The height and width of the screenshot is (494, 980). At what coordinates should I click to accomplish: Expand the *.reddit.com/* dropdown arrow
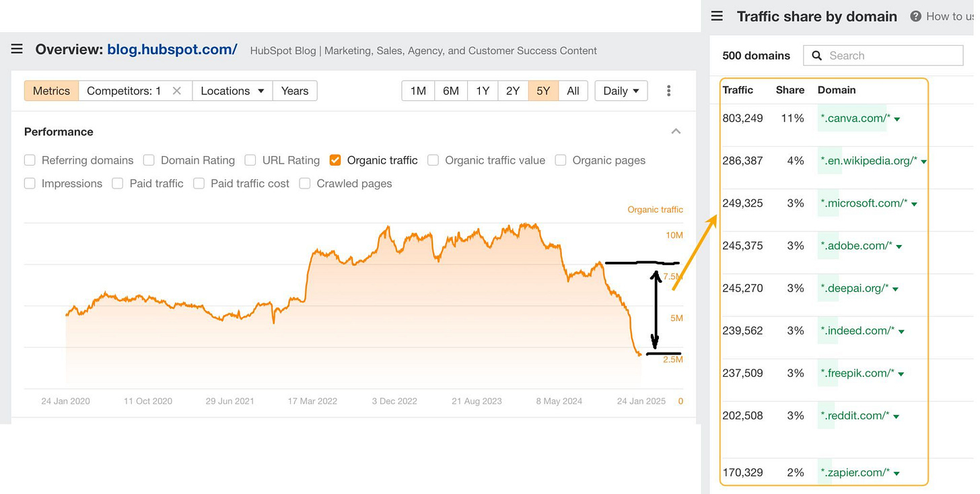tap(897, 416)
